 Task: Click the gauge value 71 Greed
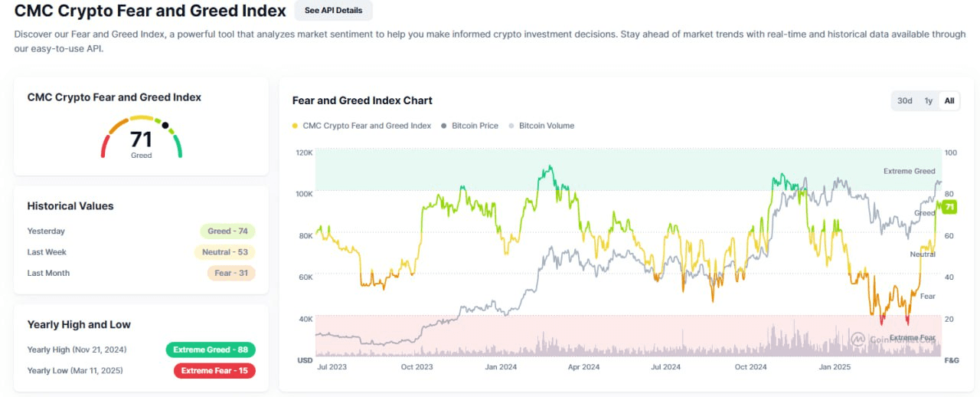coord(142,140)
